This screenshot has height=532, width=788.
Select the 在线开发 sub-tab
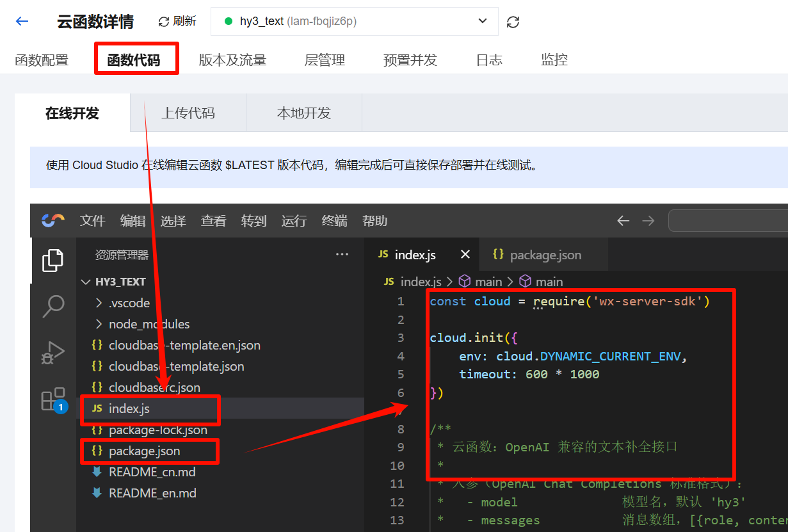pos(72,113)
